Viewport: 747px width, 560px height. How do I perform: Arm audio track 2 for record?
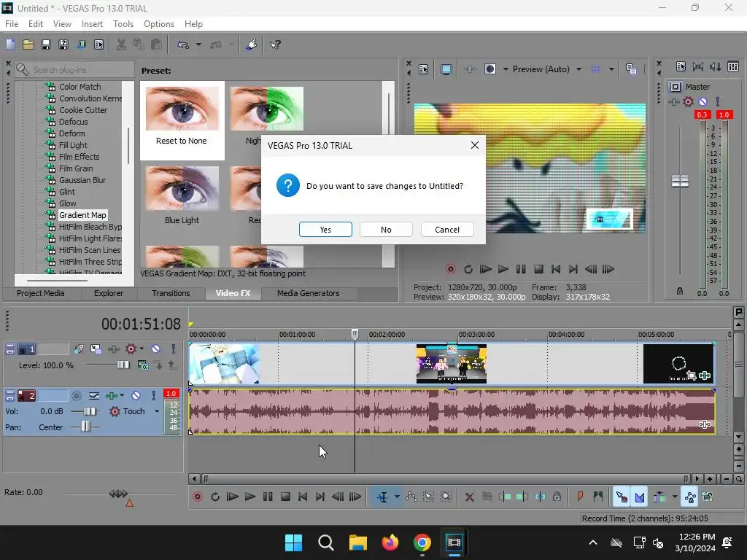coord(76,396)
